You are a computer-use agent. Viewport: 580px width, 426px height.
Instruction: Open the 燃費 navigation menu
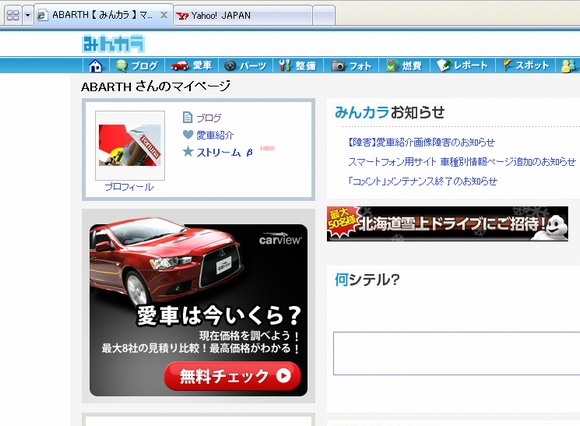pos(404,66)
